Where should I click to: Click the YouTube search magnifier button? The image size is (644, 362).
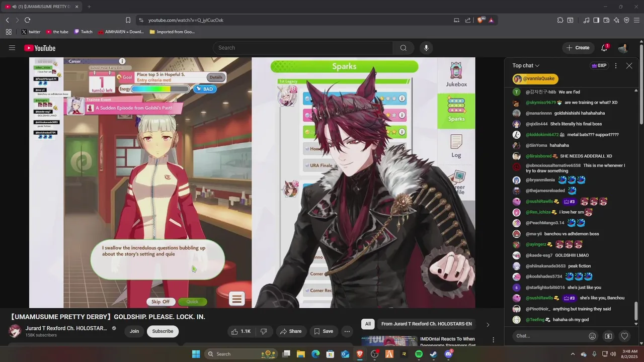point(404,48)
